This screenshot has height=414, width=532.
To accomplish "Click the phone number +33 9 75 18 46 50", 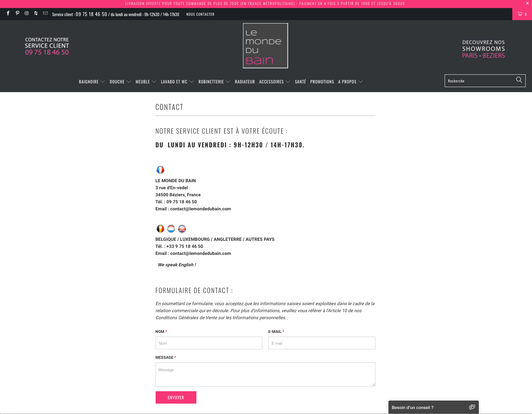I will [185, 246].
